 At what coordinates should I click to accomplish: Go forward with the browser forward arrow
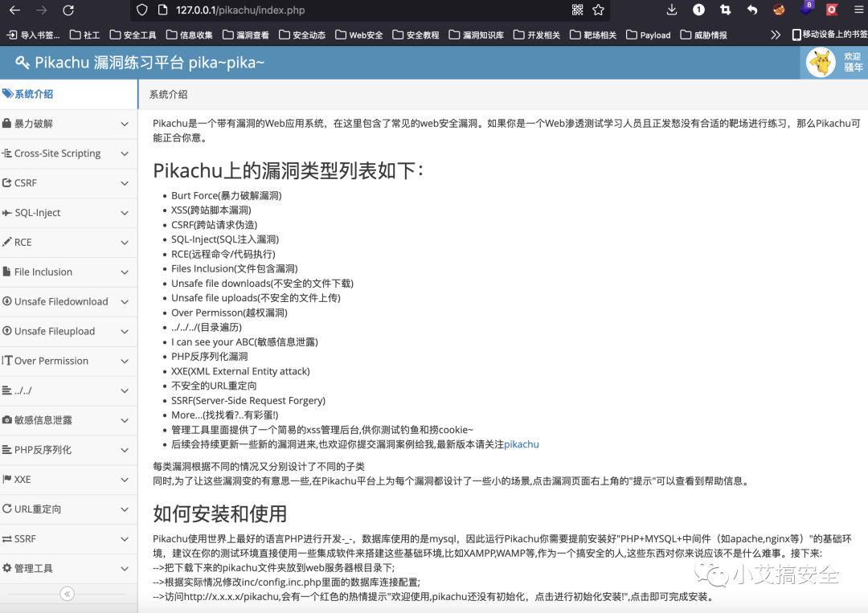tap(42, 10)
